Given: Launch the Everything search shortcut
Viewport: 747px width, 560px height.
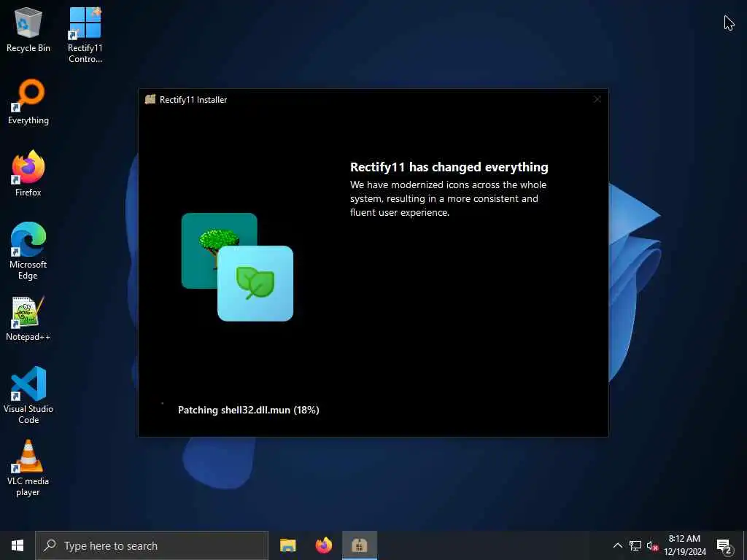Looking at the screenshot, I should tap(28, 102).
